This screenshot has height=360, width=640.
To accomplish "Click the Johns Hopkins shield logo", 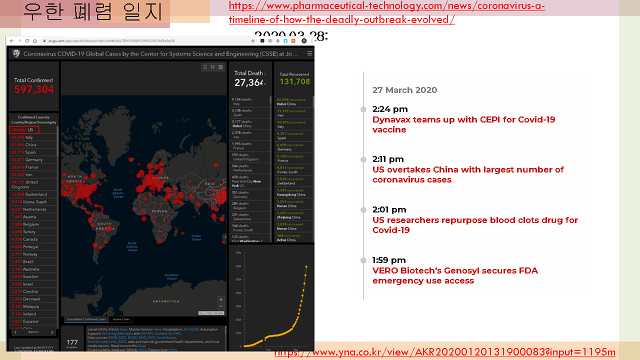I will pos(16,53).
